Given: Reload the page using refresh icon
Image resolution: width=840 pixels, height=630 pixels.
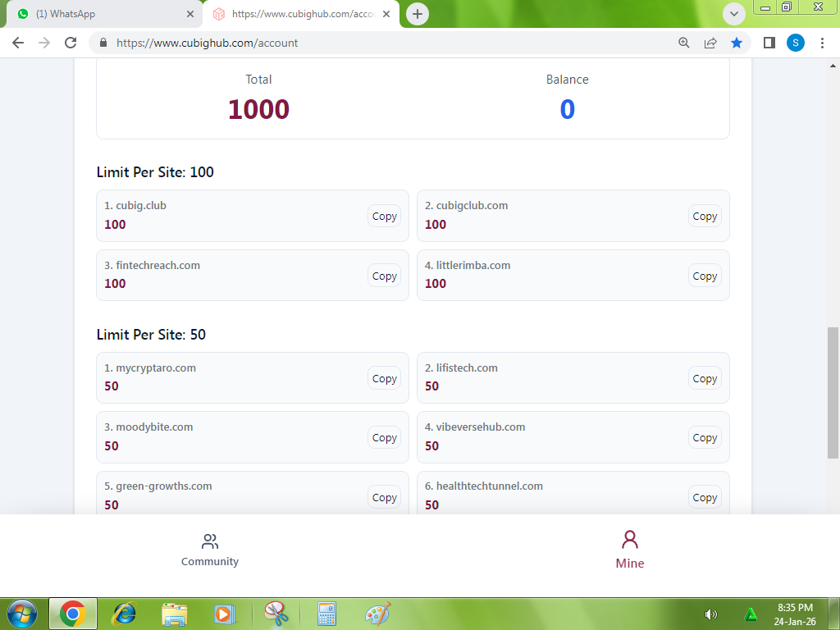Looking at the screenshot, I should pyautogui.click(x=71, y=43).
